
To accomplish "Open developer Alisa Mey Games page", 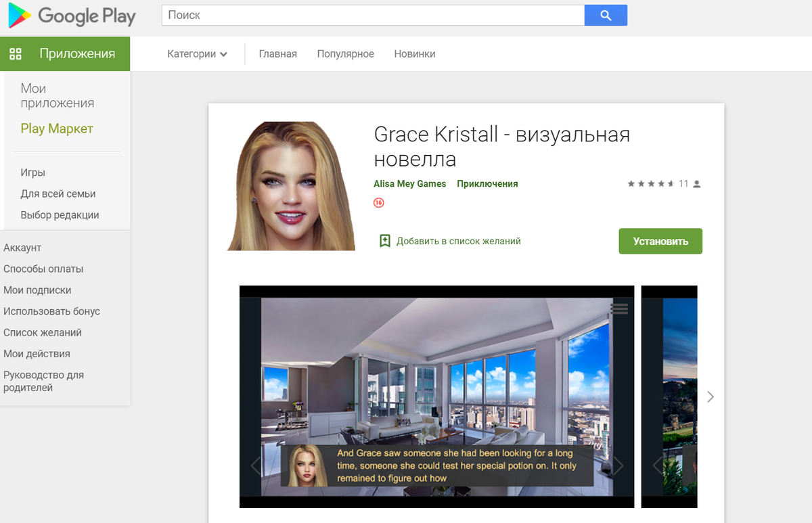I will click(x=410, y=183).
